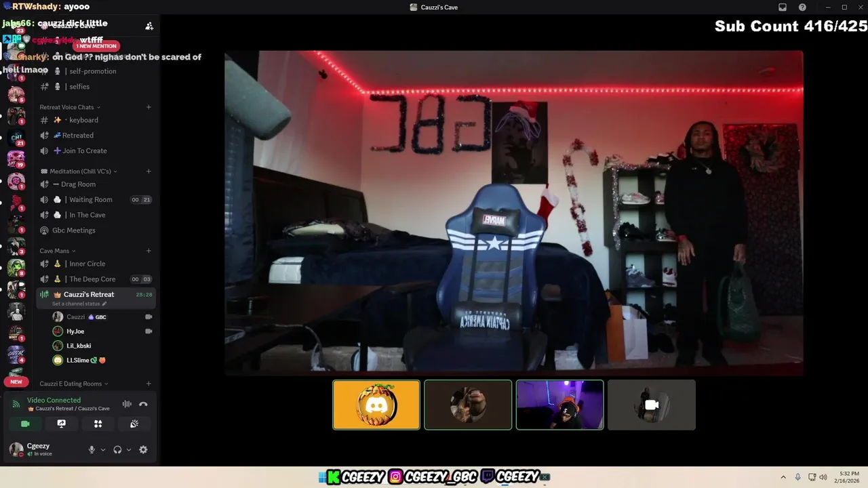Viewport: 868px width, 488px height.
Task: Collapse the Cauzzi E Dating Rooms category
Action: click(x=75, y=384)
